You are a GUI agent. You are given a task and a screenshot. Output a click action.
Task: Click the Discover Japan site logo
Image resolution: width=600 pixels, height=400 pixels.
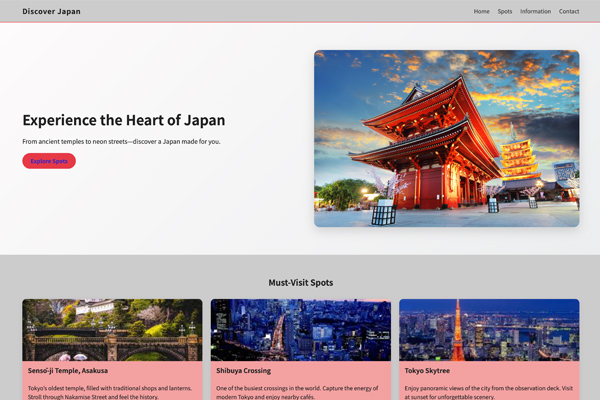coord(51,11)
